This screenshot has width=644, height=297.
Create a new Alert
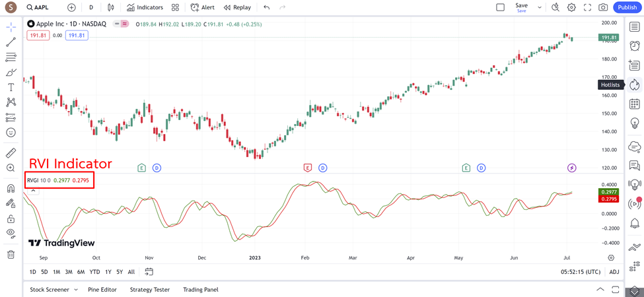tap(203, 7)
